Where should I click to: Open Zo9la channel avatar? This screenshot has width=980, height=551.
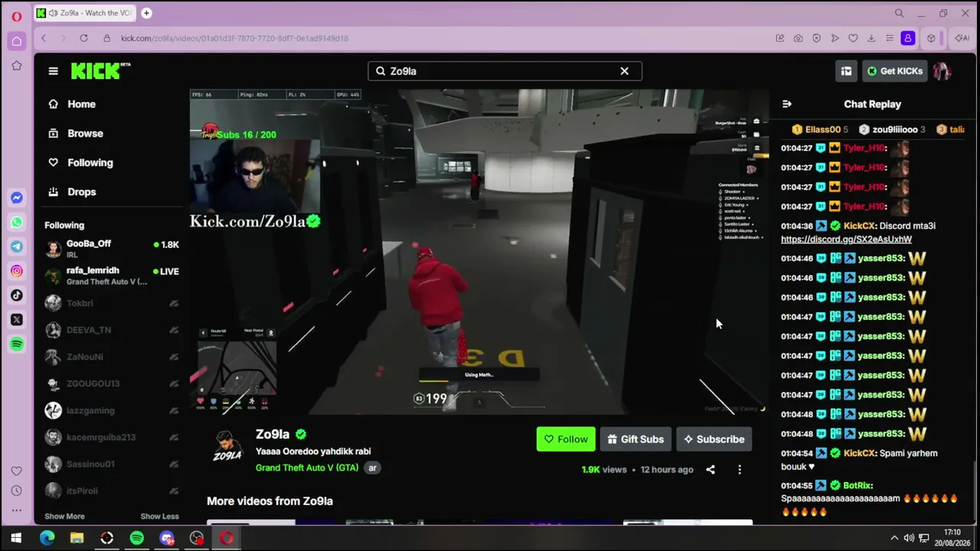[x=227, y=447]
